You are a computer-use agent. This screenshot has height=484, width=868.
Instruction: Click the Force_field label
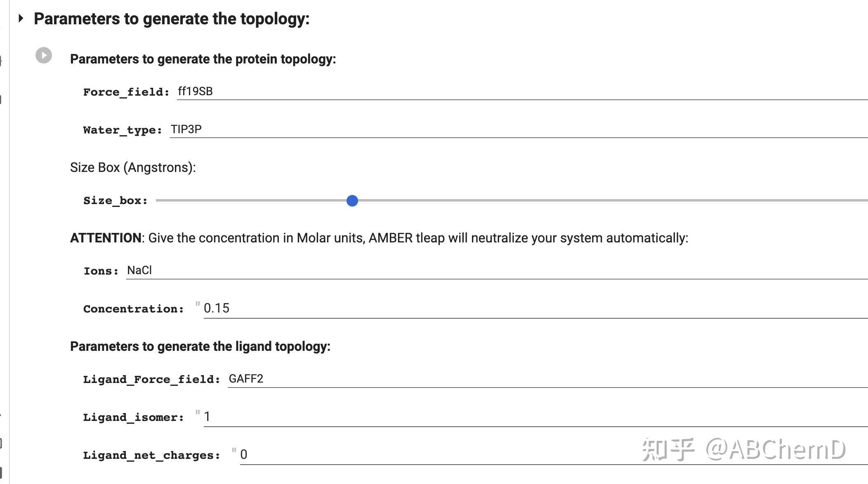[x=127, y=92]
